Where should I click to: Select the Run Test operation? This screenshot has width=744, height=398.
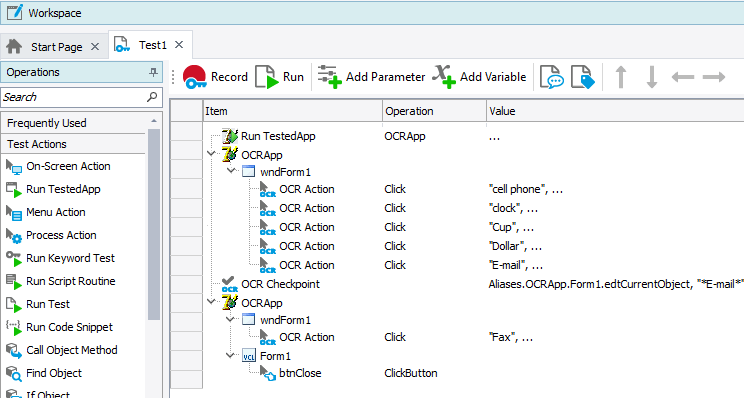[38, 304]
